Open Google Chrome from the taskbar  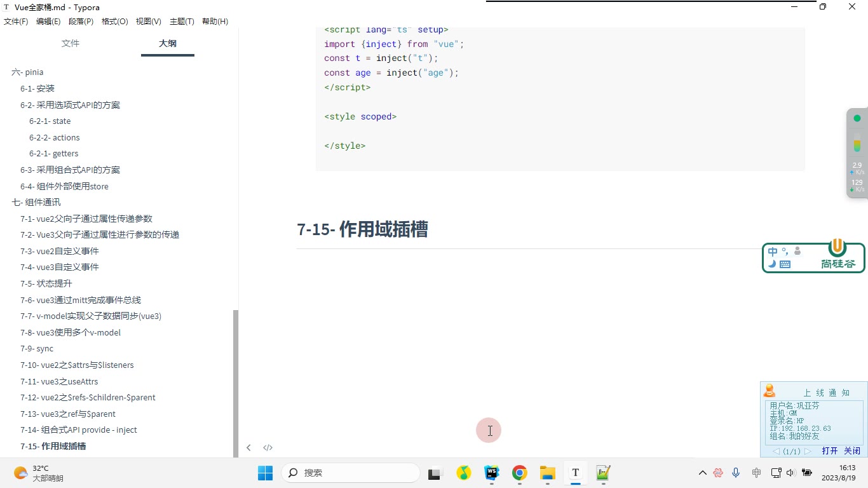[520, 473]
